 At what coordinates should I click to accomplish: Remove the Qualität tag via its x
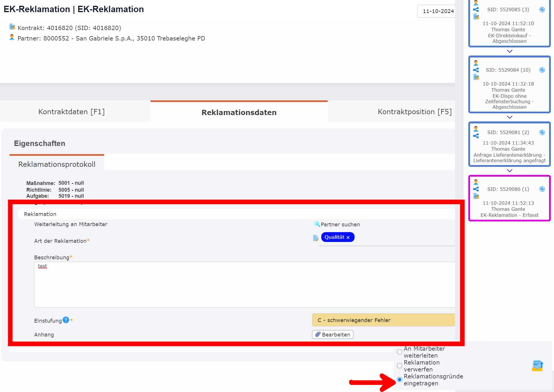[348, 237]
